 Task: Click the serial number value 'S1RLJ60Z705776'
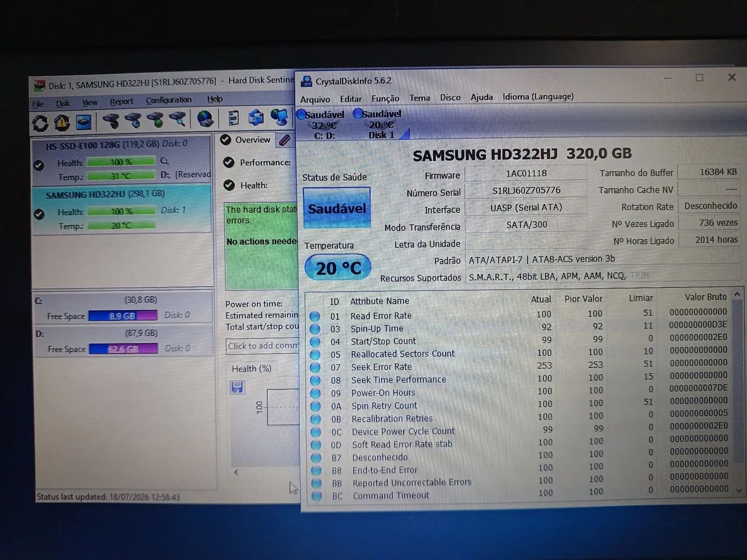pos(526,190)
